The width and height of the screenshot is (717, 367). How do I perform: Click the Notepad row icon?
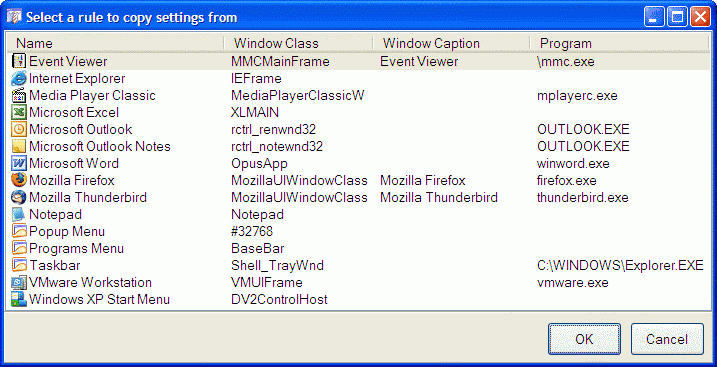[x=19, y=214]
